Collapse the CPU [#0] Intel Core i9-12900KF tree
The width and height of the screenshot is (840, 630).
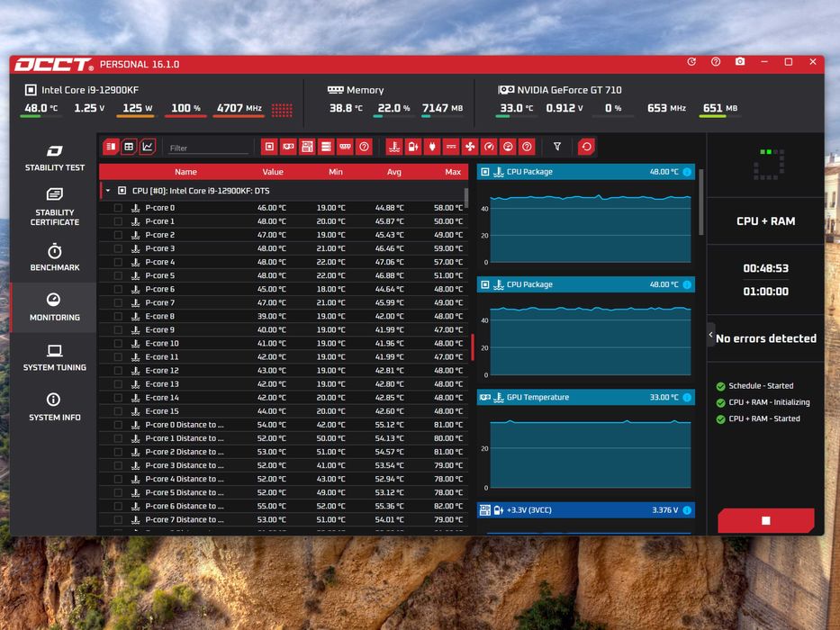[108, 191]
